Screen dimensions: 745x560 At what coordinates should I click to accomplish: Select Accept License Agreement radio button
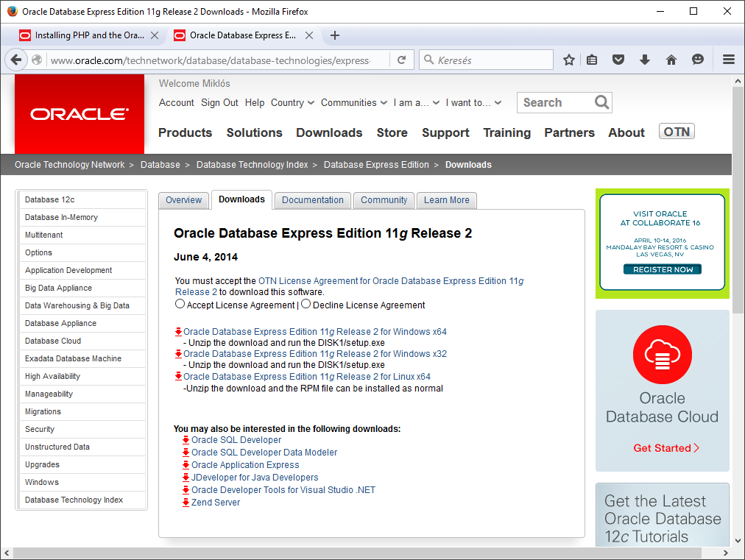click(x=180, y=304)
